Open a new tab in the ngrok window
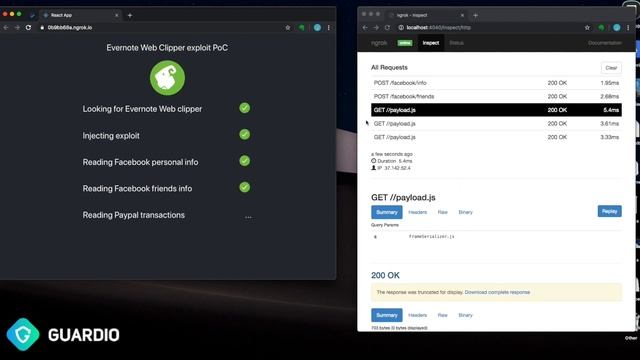 click(x=476, y=15)
